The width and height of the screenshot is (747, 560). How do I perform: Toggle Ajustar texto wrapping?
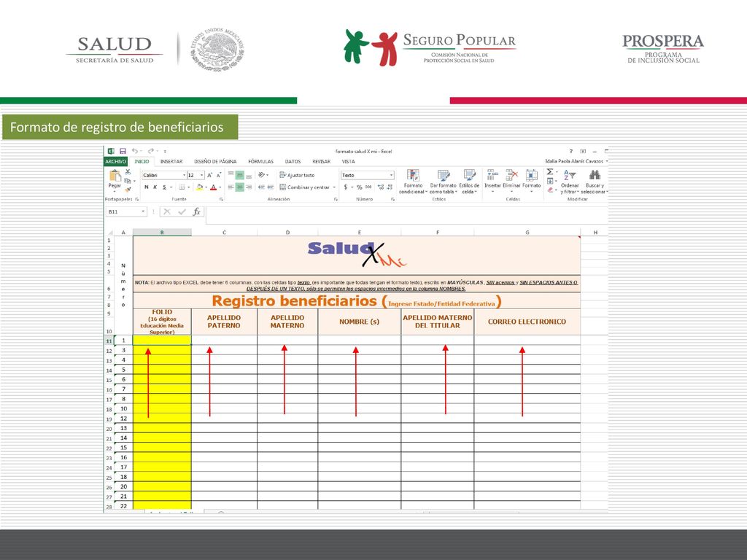pyautogui.click(x=297, y=175)
